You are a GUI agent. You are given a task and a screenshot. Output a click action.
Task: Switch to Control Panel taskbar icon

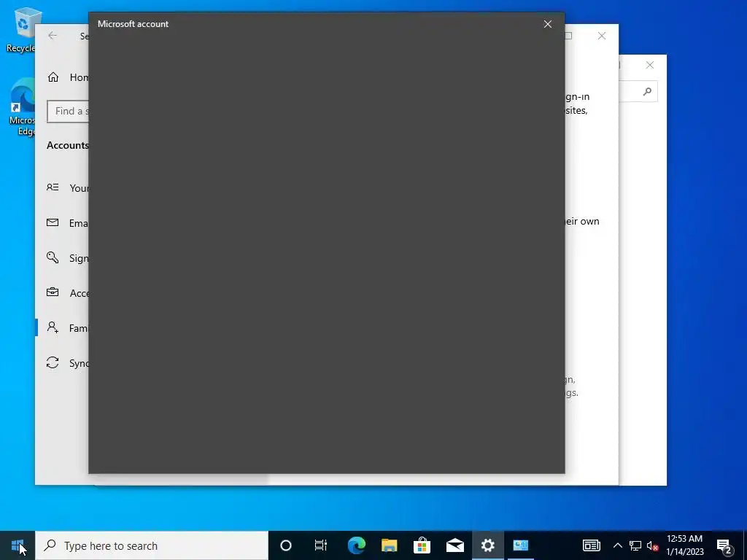click(x=521, y=545)
